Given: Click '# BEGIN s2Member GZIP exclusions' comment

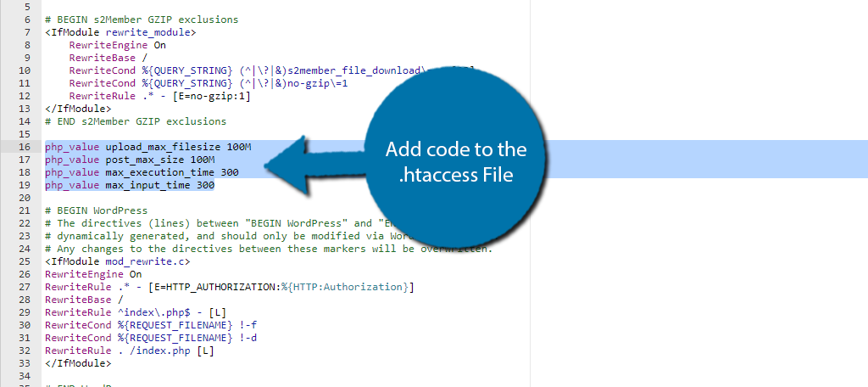Looking at the screenshot, I should 142,20.
